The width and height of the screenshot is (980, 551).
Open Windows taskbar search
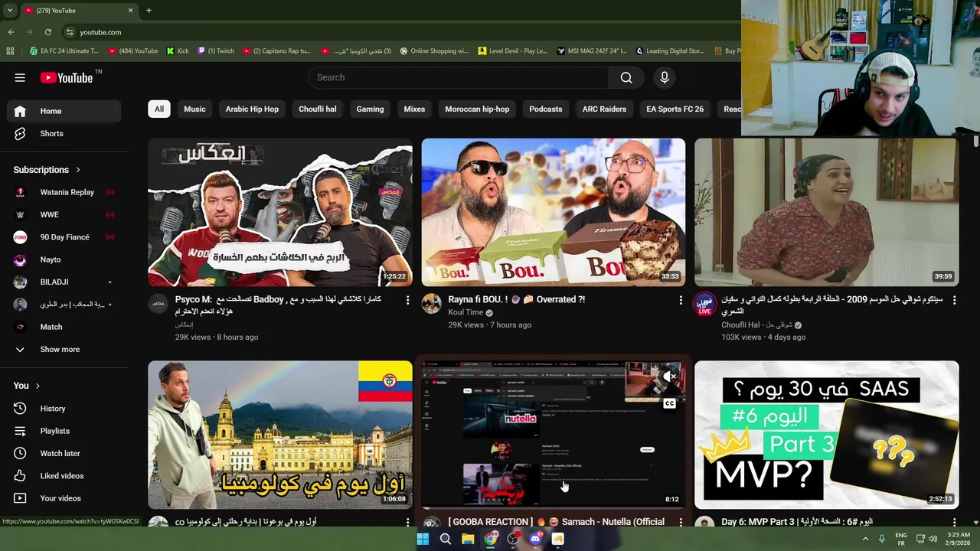pyautogui.click(x=446, y=539)
